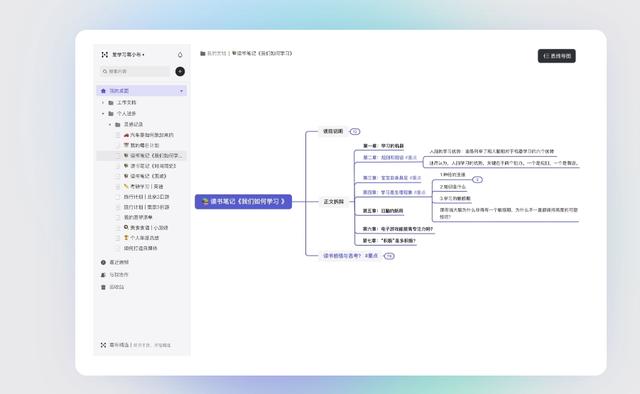This screenshot has height=394, width=640.
Task: Click the dark mind-map view button top right
Action: click(557, 56)
